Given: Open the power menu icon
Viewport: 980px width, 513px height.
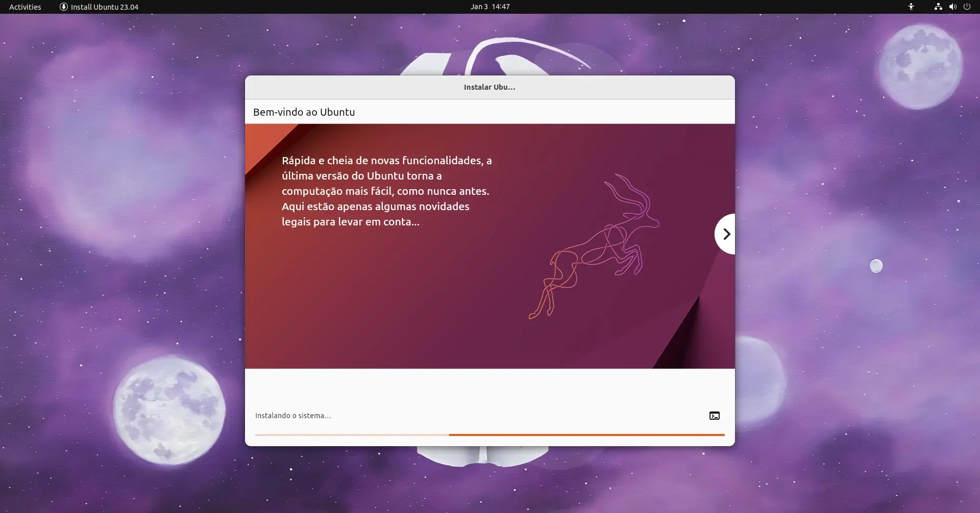Looking at the screenshot, I should (967, 7).
